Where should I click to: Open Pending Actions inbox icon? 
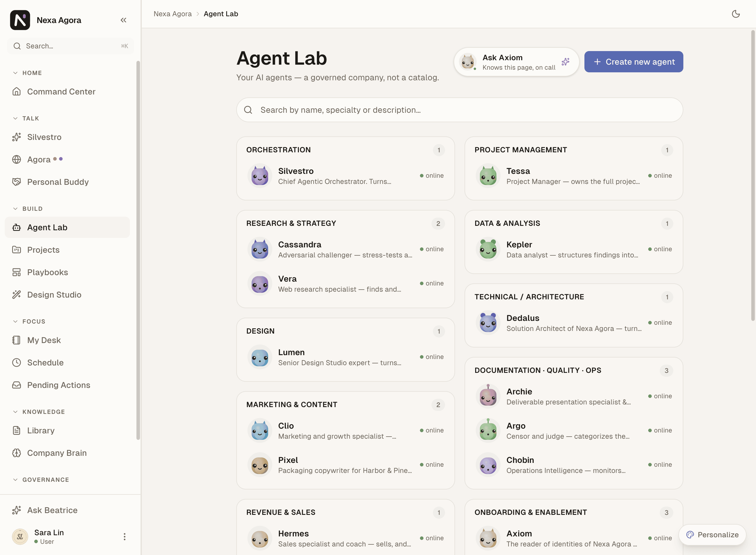(x=17, y=385)
